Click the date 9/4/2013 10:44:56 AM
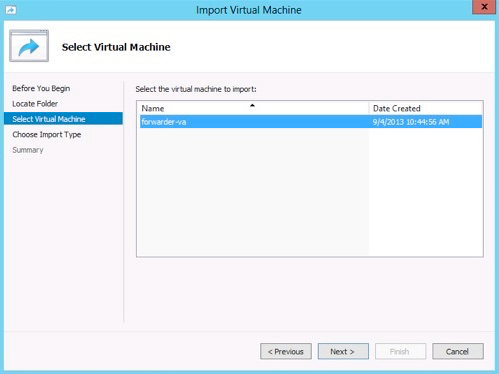This screenshot has height=374, width=499. tap(411, 122)
